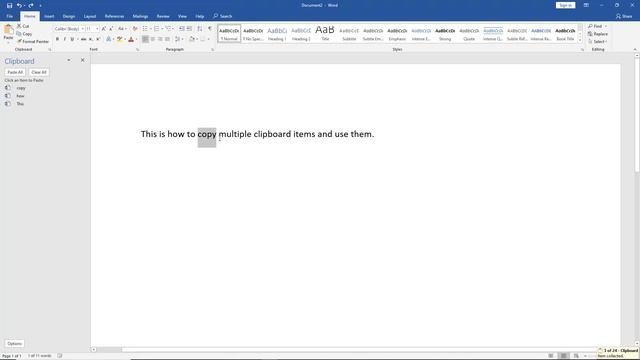Image resolution: width=640 pixels, height=360 pixels.
Task: Click Clear All in Clipboard pane
Action: pyautogui.click(x=39, y=72)
